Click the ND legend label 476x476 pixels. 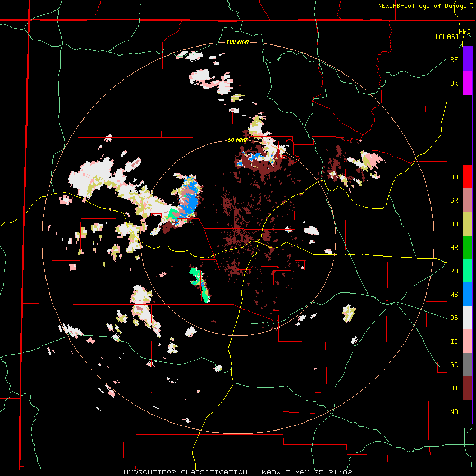(x=454, y=412)
